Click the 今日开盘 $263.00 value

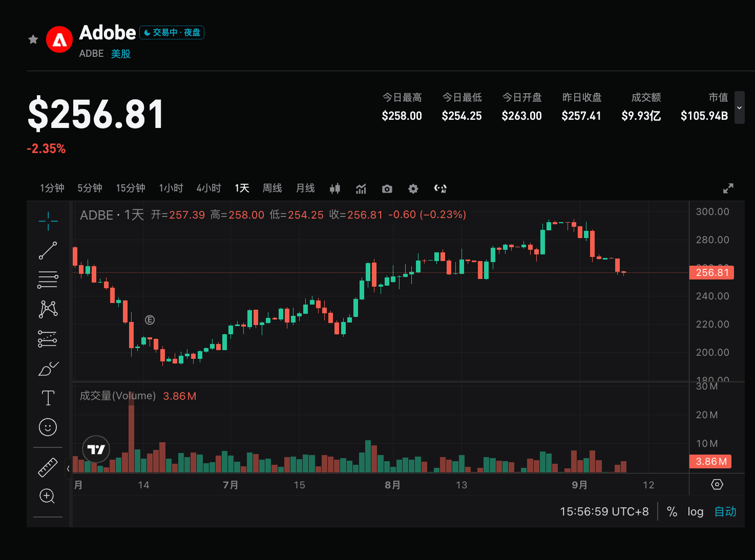pos(521,116)
